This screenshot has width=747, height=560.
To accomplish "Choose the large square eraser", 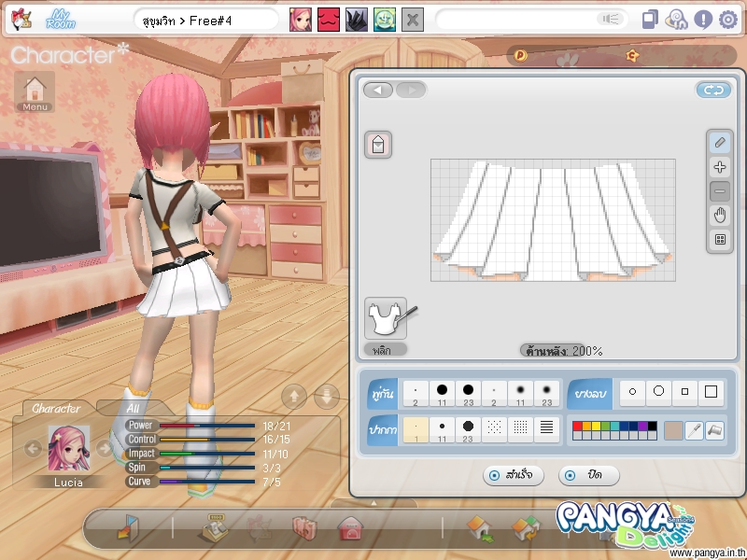I will [x=711, y=392].
